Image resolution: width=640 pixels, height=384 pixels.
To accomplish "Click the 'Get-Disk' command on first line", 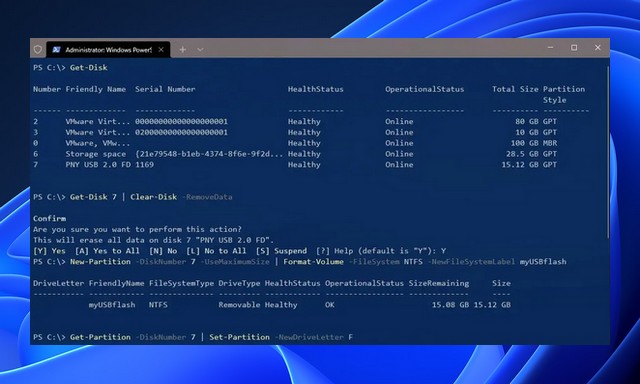I will click(x=89, y=67).
